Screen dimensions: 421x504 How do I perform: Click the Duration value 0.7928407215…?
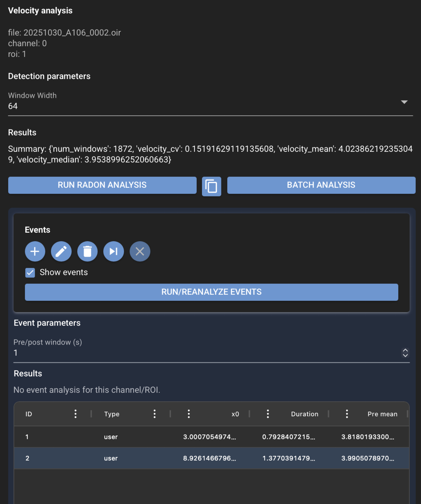[289, 437]
